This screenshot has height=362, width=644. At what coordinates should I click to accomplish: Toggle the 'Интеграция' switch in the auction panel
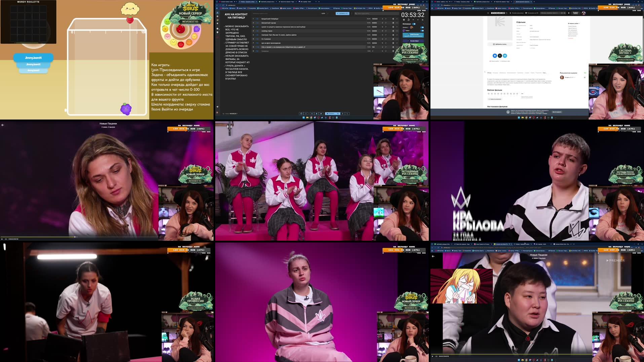pos(414,24)
